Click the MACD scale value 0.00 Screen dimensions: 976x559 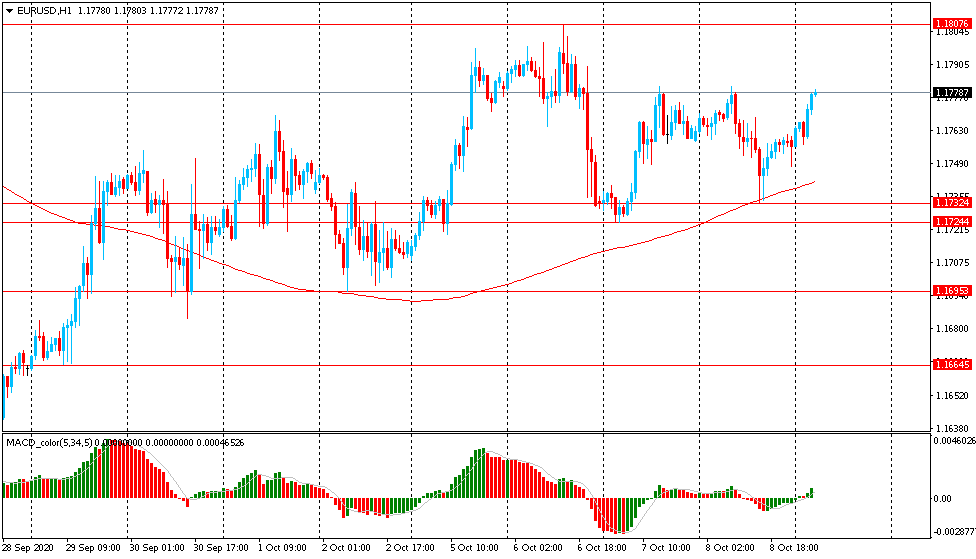[943, 499]
